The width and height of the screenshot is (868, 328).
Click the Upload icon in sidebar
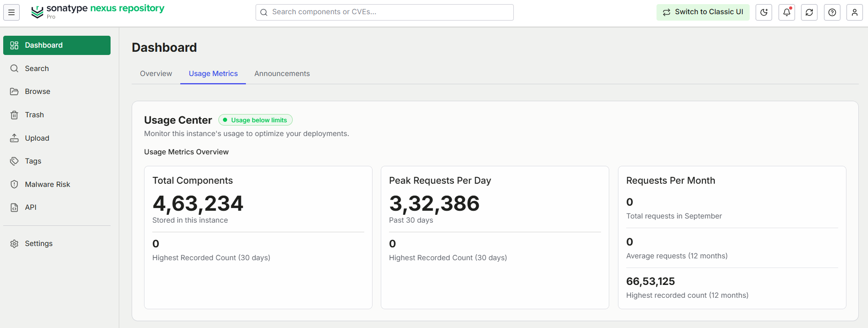click(x=14, y=138)
